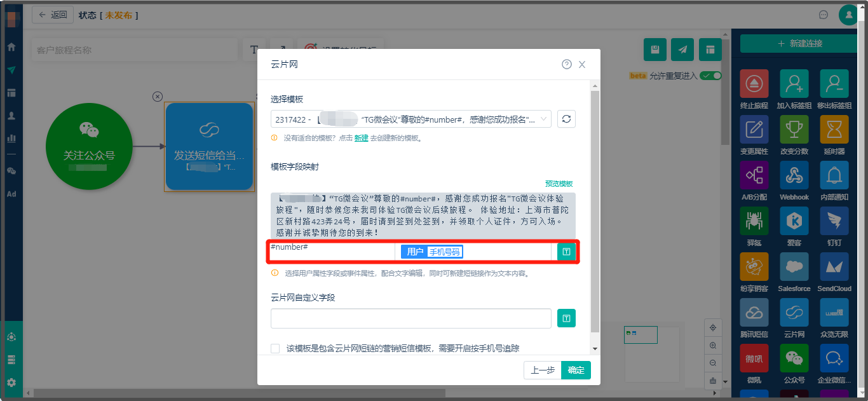Select the 移出标签组 node icon
Image resolution: width=868 pixels, height=401 pixels.
coord(834,83)
